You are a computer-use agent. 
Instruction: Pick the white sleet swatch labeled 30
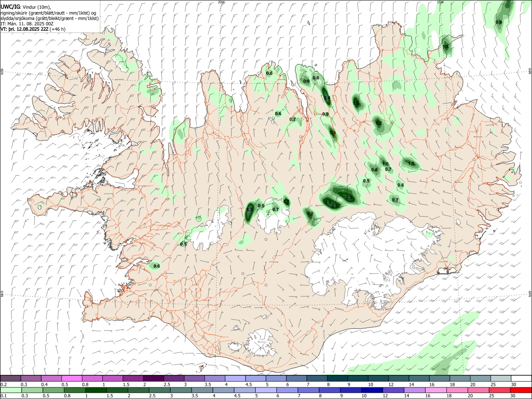tap(521, 378)
